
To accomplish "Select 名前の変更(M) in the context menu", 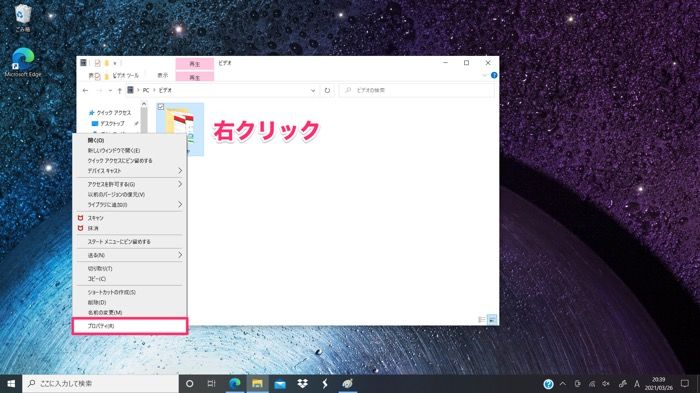I will click(129, 313).
